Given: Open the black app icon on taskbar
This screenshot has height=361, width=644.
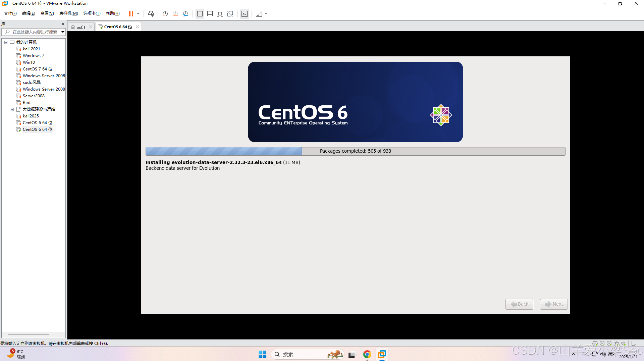Looking at the screenshot, I should click(352, 354).
